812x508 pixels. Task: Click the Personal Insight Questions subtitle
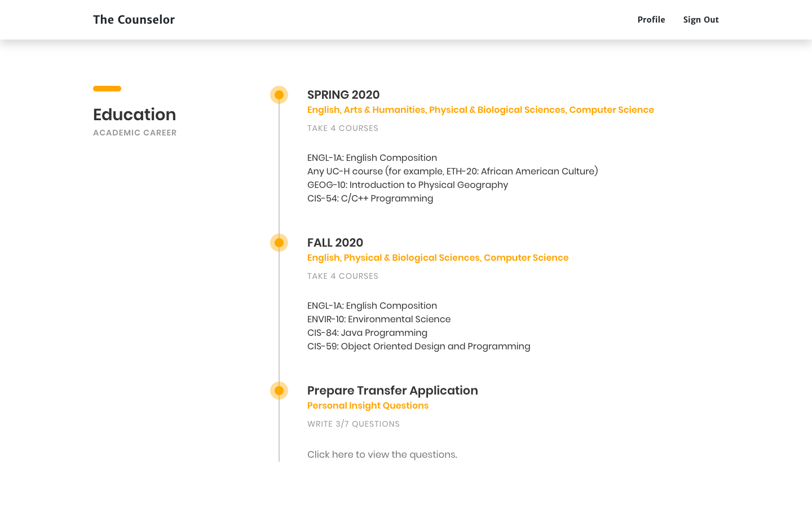[x=368, y=406]
